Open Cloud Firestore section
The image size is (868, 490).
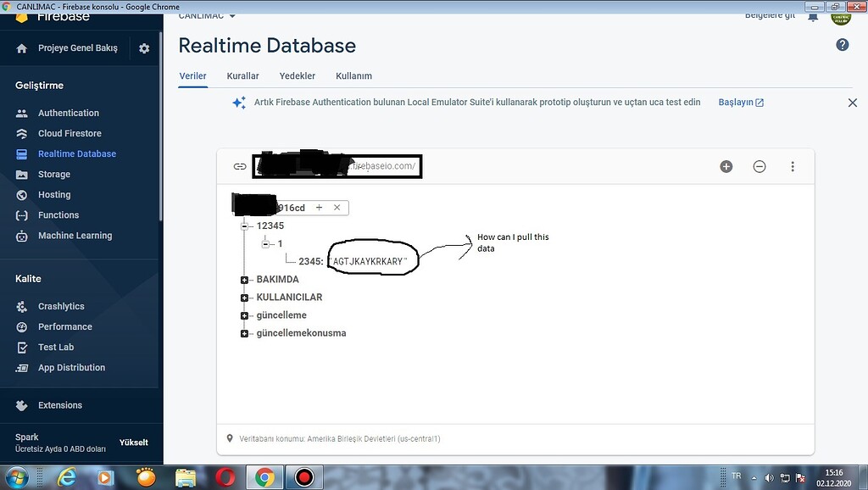[x=70, y=133]
